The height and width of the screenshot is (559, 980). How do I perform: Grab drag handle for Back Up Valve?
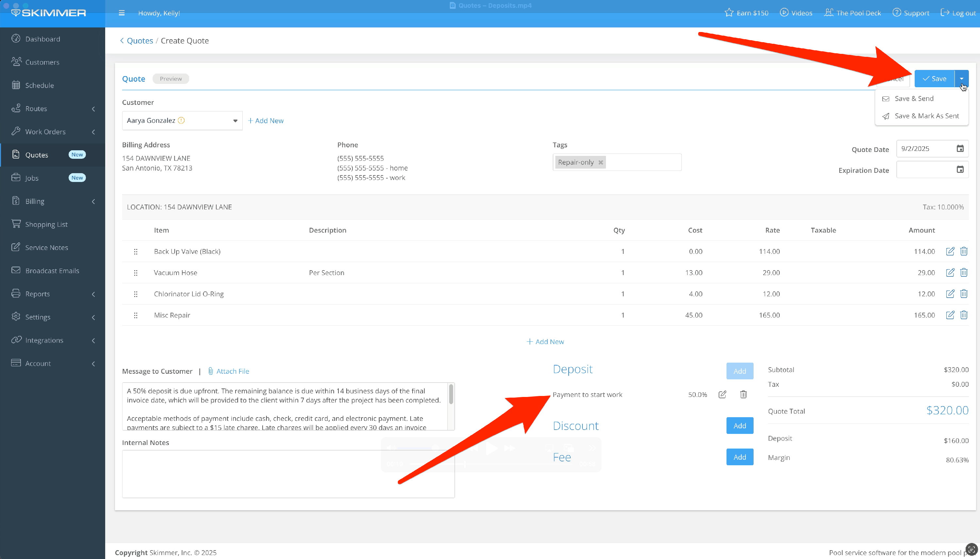(136, 252)
